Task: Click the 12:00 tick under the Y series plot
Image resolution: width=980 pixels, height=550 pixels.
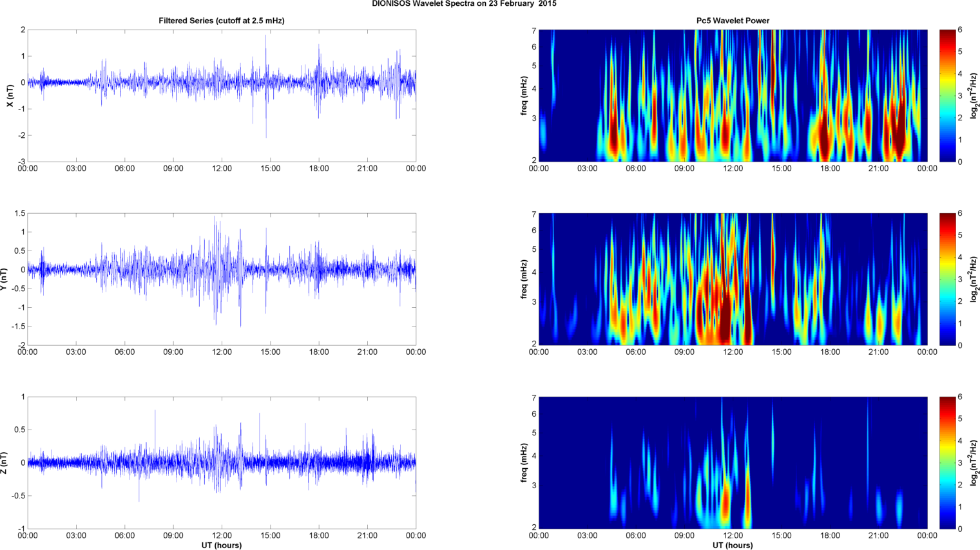Action: coord(222,352)
